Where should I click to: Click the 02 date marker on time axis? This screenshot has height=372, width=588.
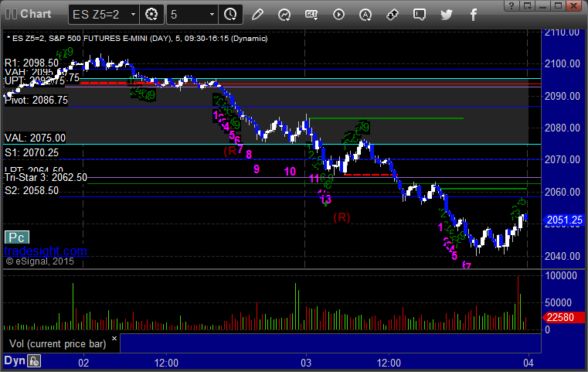(83, 363)
